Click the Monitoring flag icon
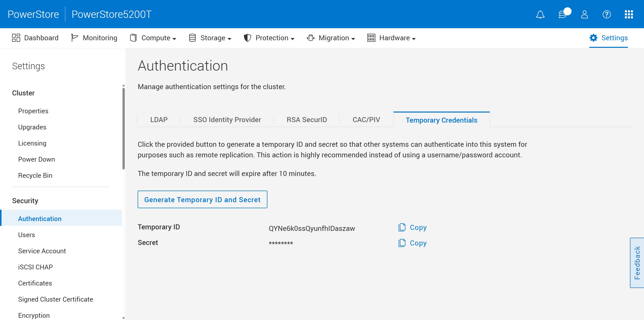 (74, 38)
